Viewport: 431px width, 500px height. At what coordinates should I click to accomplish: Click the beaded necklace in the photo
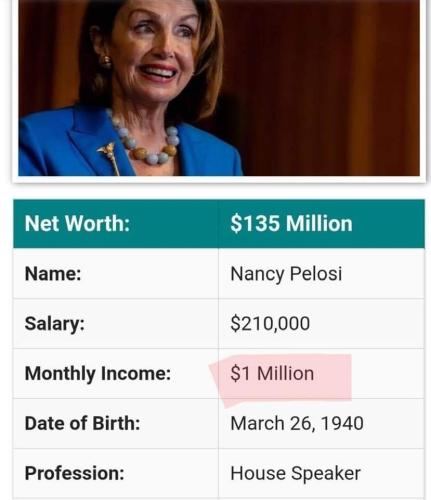147,140
